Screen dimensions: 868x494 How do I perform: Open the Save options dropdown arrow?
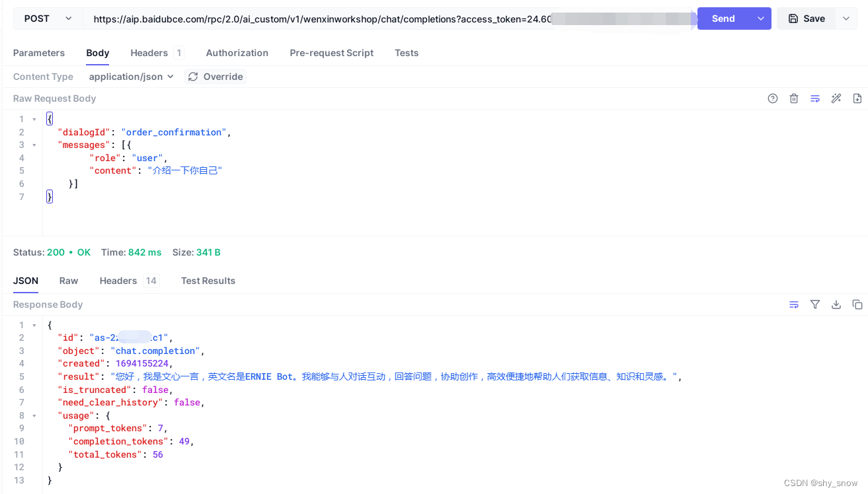click(x=846, y=18)
